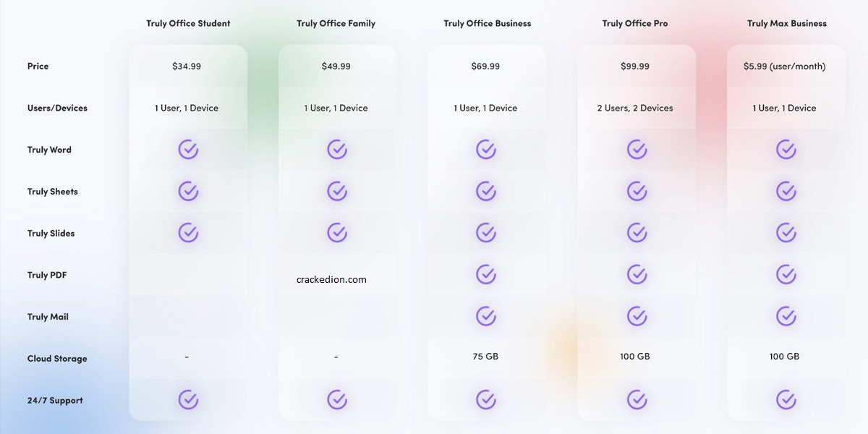The image size is (868, 434).
Task: Click the crackedion.com watermark text
Action: [x=332, y=279]
